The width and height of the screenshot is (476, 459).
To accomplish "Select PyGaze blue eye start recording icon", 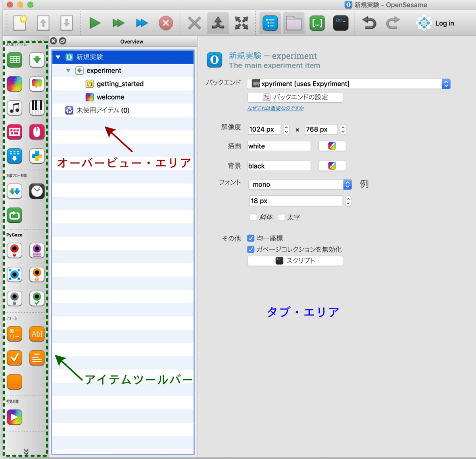I will click(x=15, y=274).
